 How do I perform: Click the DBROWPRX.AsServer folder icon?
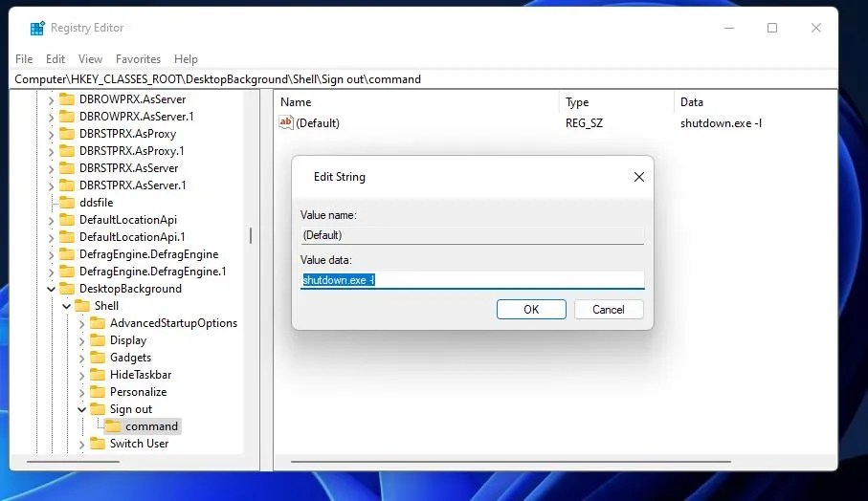point(67,99)
